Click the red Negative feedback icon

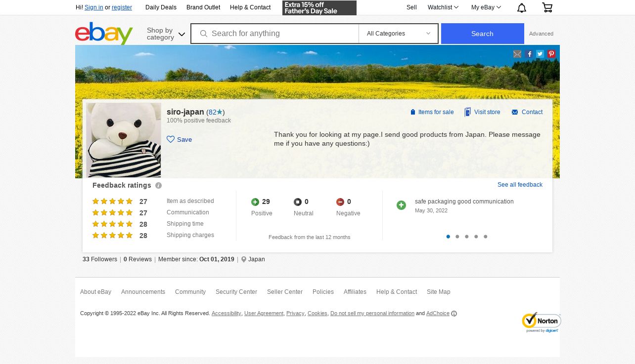pyautogui.click(x=340, y=202)
